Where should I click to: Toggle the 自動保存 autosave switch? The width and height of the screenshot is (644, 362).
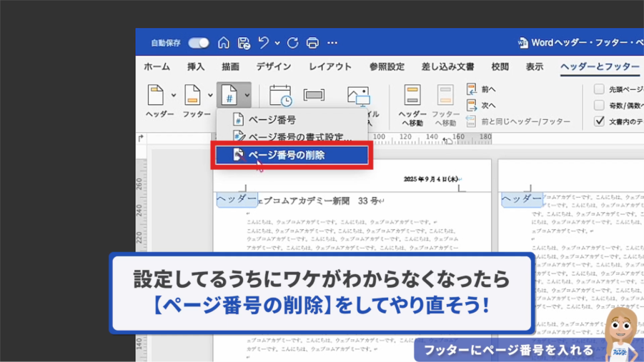click(x=199, y=43)
